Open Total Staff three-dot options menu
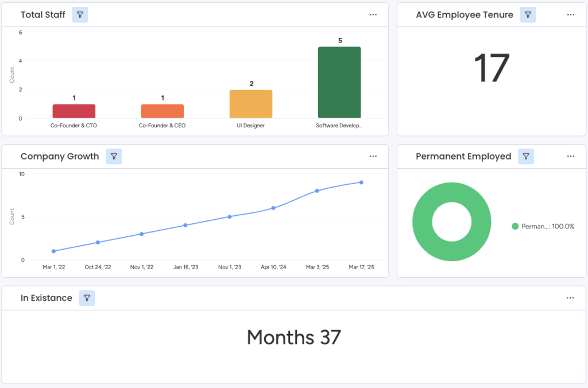The image size is (588, 388). click(x=373, y=15)
